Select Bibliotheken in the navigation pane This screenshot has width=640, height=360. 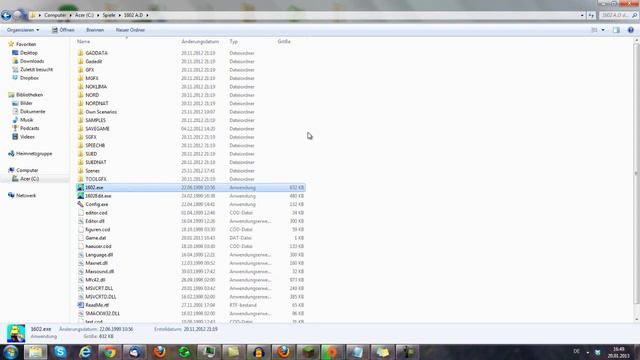click(29, 95)
